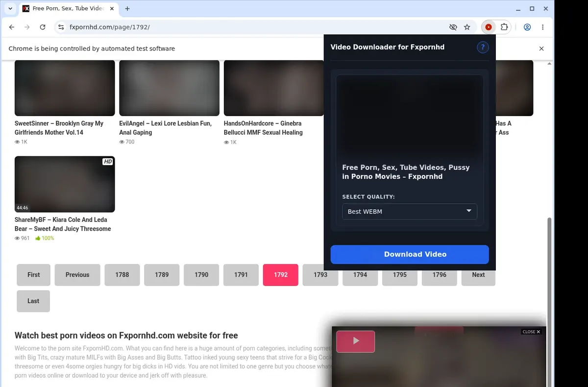Viewport: 588px width, 387px height.
Task: Go to the First page
Action: [x=33, y=275]
